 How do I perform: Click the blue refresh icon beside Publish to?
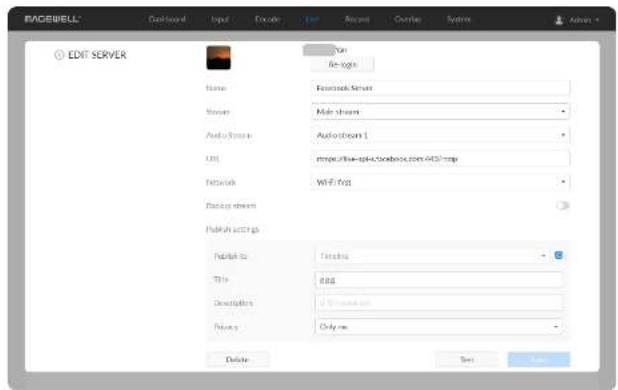(x=558, y=255)
